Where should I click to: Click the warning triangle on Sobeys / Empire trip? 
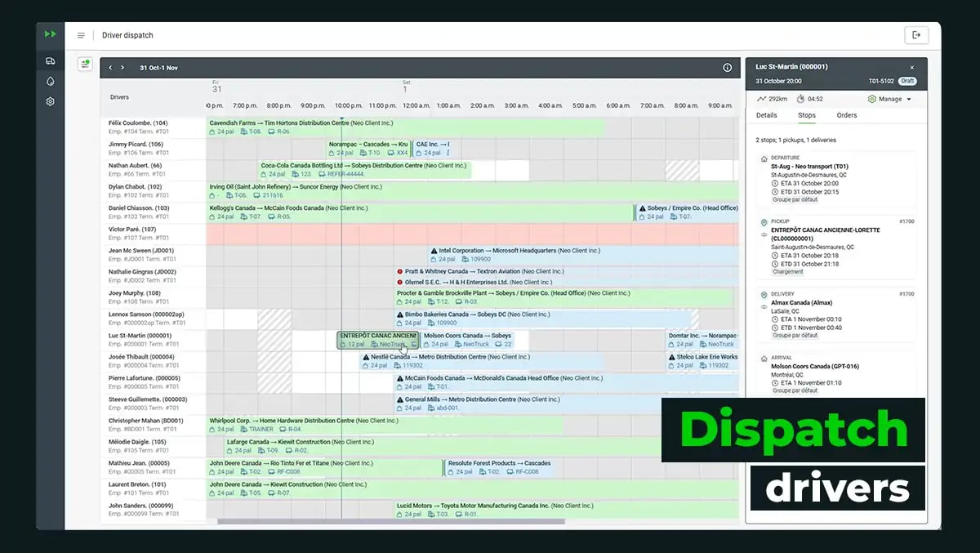pyautogui.click(x=643, y=208)
